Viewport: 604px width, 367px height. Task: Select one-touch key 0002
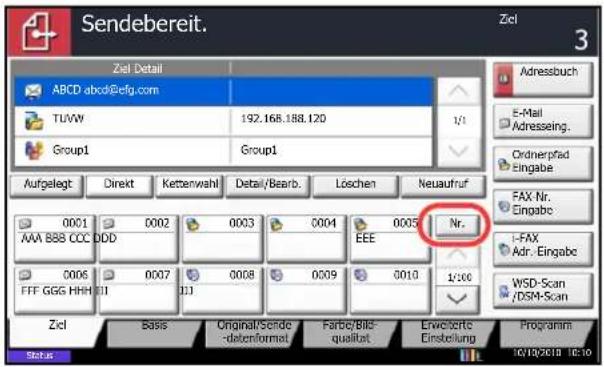[x=139, y=238]
